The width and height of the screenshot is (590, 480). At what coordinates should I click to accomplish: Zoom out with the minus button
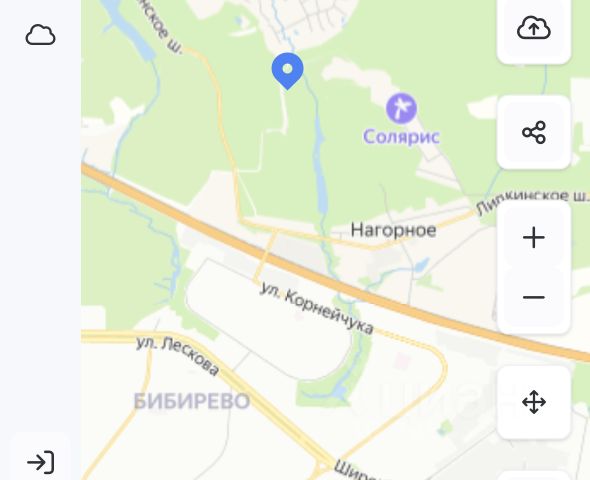coord(534,298)
